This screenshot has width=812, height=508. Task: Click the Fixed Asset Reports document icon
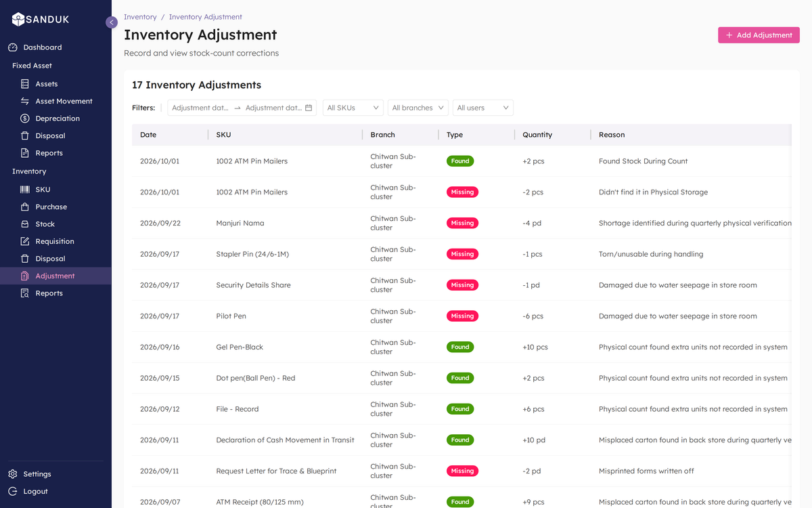point(25,153)
